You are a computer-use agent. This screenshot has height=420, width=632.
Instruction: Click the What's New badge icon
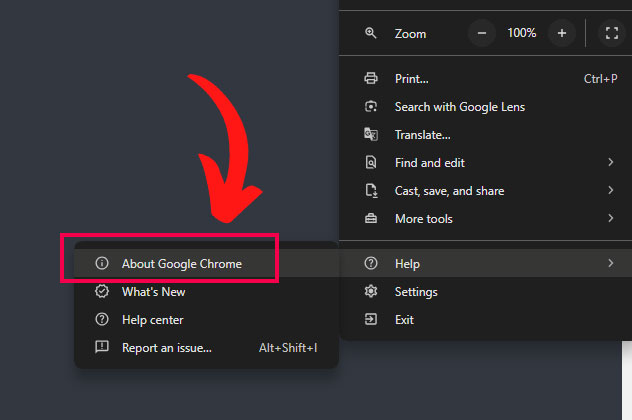tap(102, 291)
